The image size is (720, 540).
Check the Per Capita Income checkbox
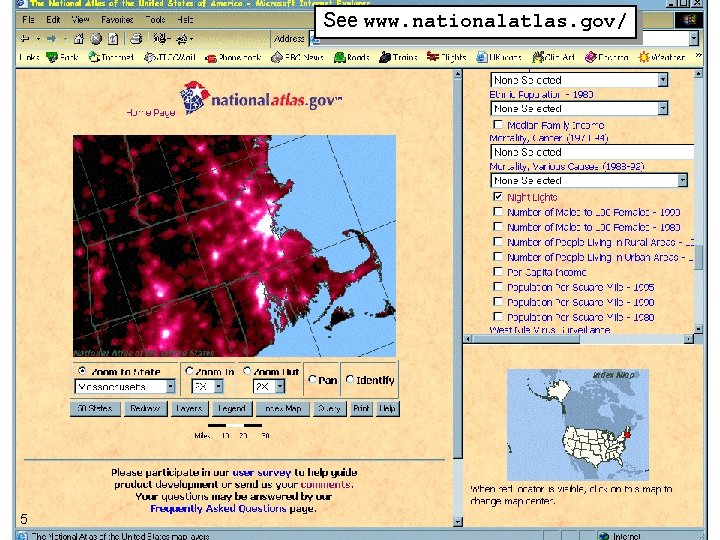coord(498,271)
